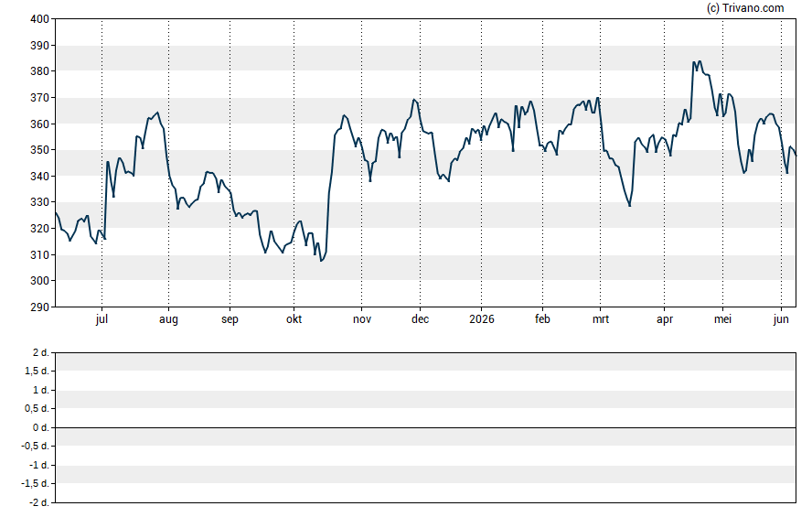Click the 'mrt' month label
Image resolution: width=812 pixels, height=517 pixels.
(601, 319)
